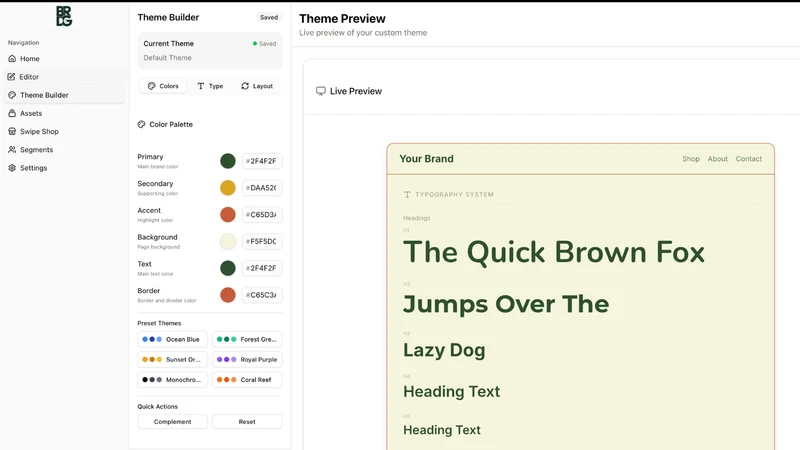Click the Live Preview monitor icon

point(320,91)
